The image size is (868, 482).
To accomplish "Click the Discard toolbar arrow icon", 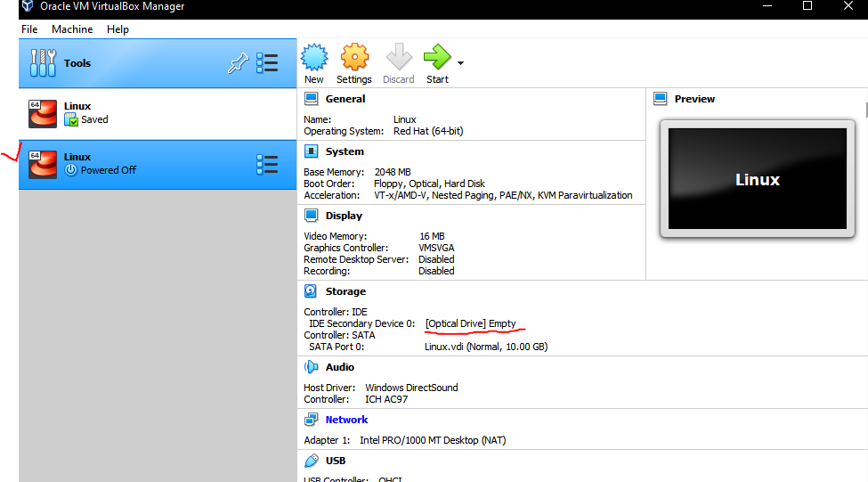I will pos(399,57).
